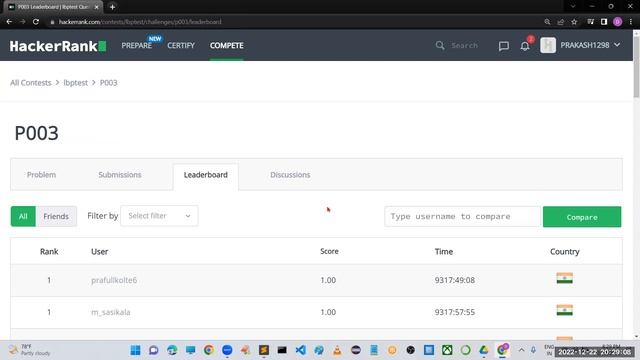This screenshot has height=360, width=640.
Task: Click the Rank column header
Action: pyautogui.click(x=49, y=251)
